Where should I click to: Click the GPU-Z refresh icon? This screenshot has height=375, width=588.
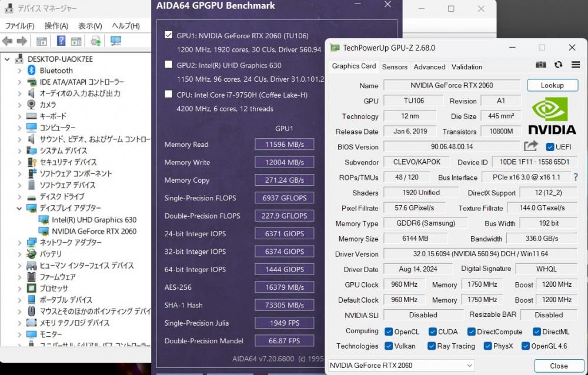558,65
